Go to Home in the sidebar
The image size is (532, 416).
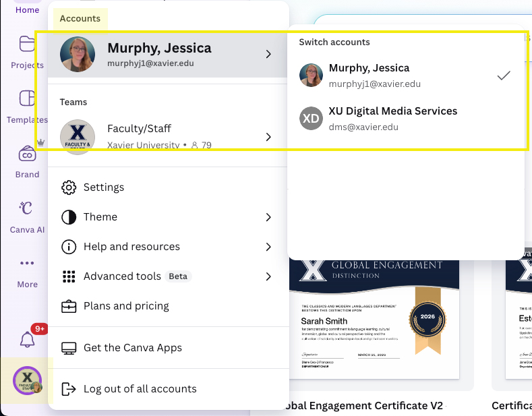(27, 10)
